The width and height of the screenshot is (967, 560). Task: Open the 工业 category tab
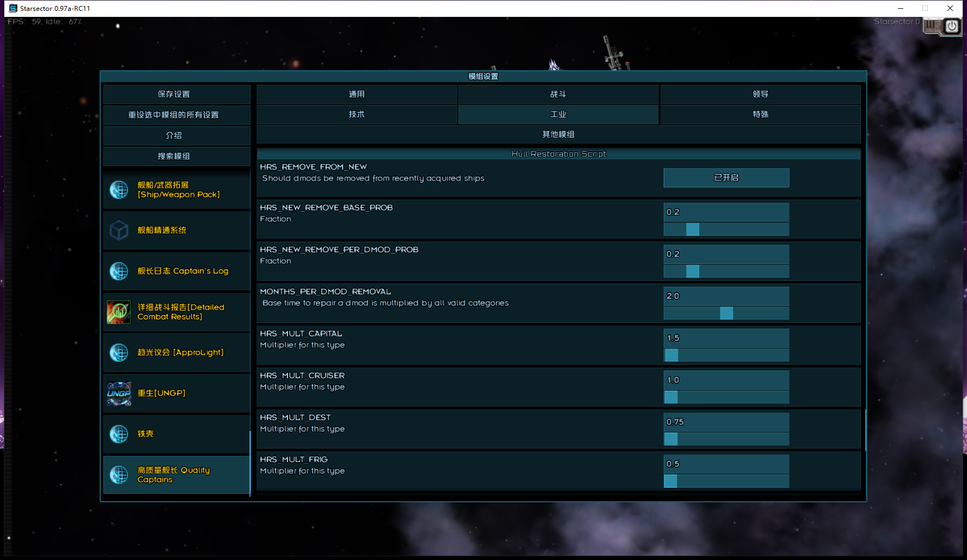(558, 114)
